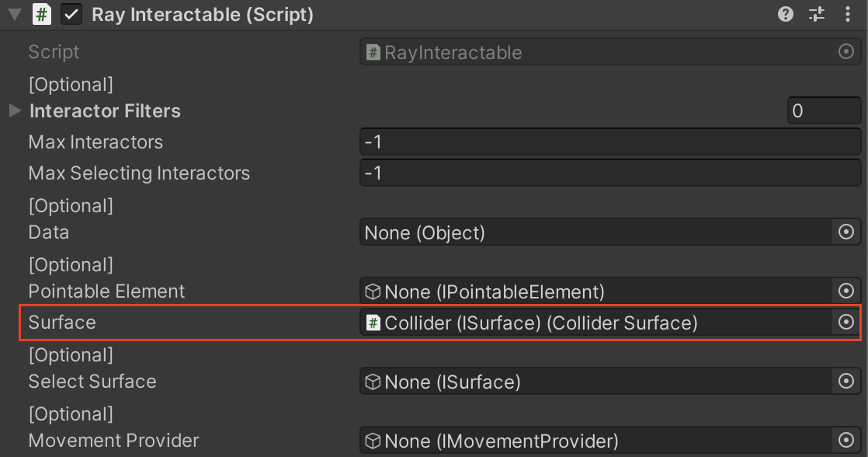
Task: Open object picker for Data field
Action: 846,232
